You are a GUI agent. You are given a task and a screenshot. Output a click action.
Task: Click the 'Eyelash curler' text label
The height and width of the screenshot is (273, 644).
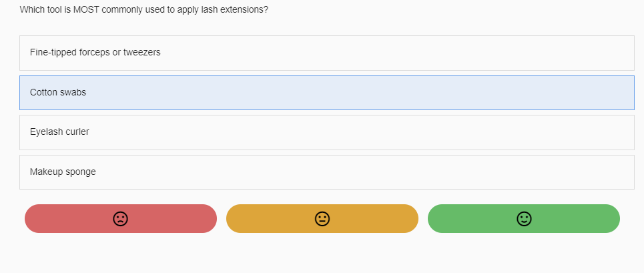click(59, 132)
